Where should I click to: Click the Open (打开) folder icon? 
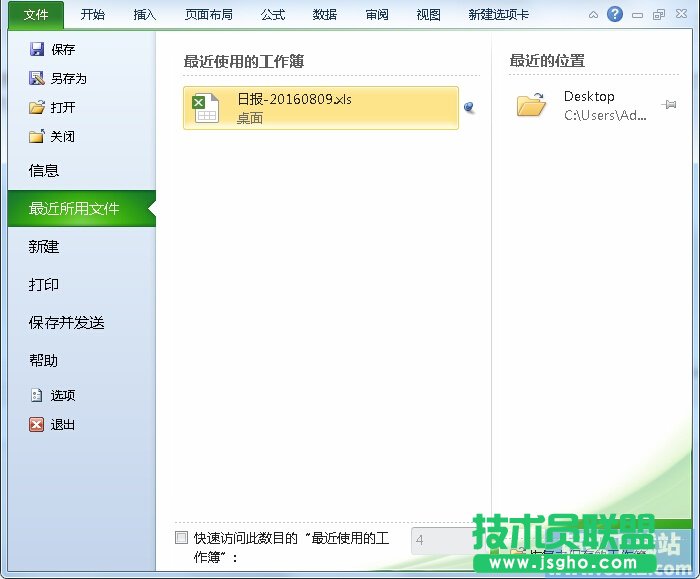pyautogui.click(x=37, y=108)
